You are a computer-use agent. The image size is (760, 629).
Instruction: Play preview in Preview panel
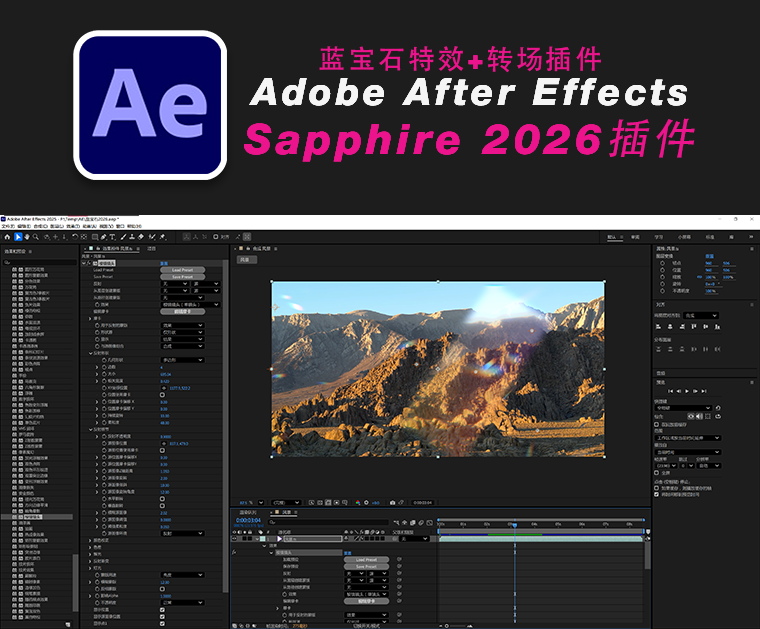click(687, 391)
